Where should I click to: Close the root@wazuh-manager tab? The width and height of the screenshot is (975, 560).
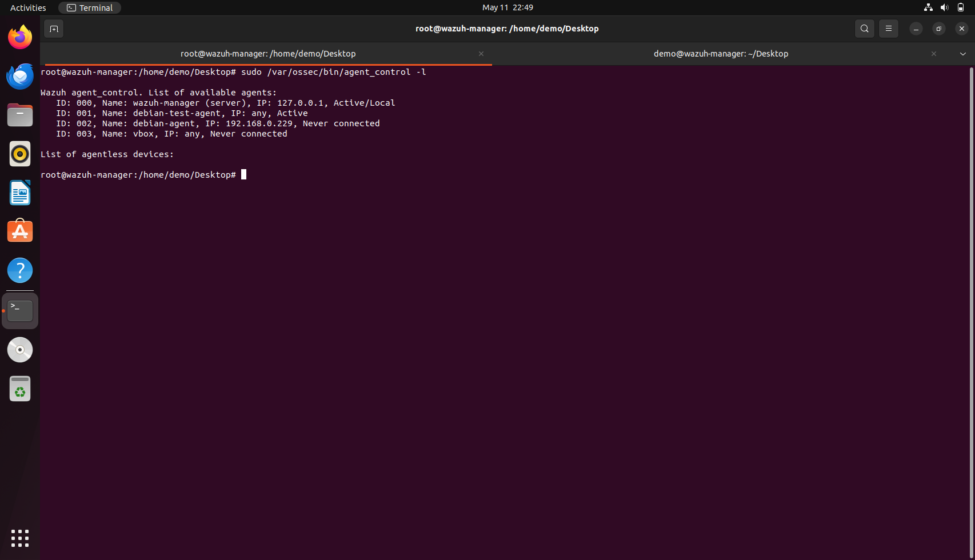(481, 54)
